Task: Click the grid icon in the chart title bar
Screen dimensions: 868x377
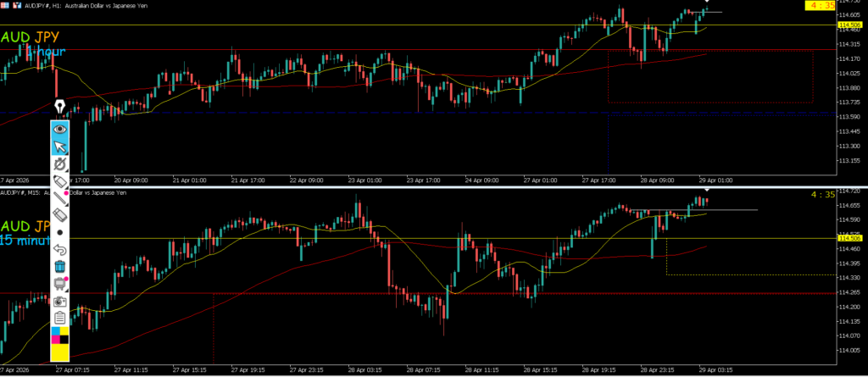Action: click(4, 4)
